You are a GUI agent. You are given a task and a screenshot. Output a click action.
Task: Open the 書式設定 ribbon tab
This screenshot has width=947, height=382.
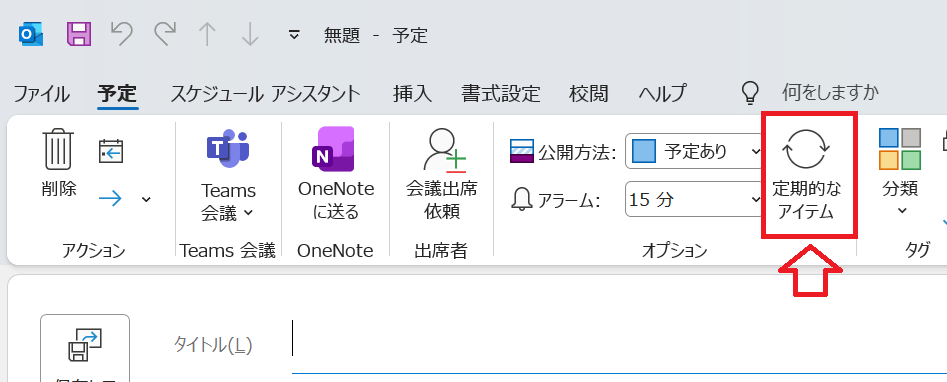501,94
